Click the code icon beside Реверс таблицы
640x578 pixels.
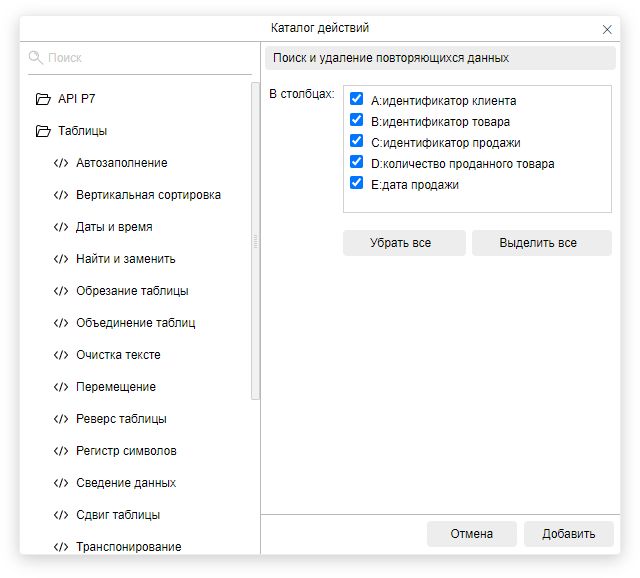pos(60,419)
